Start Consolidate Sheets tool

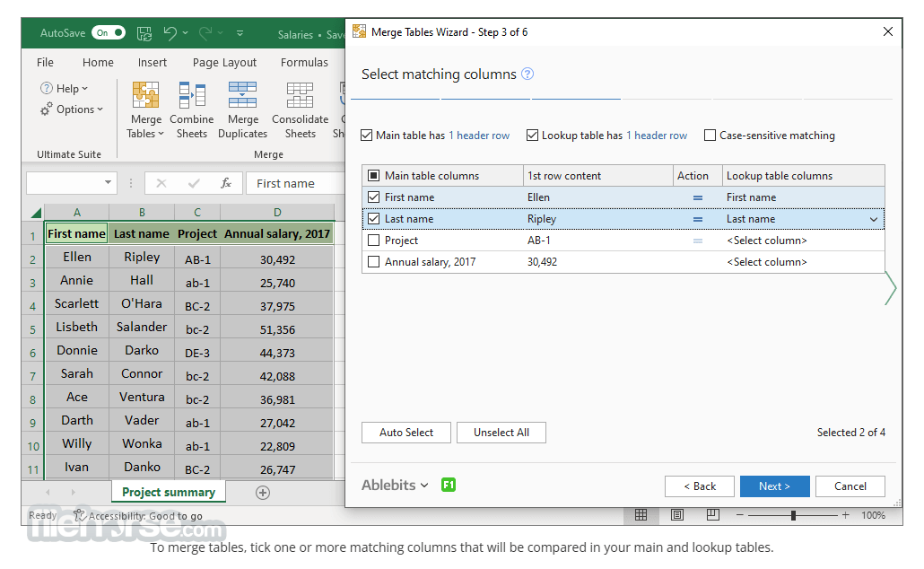pos(300,110)
